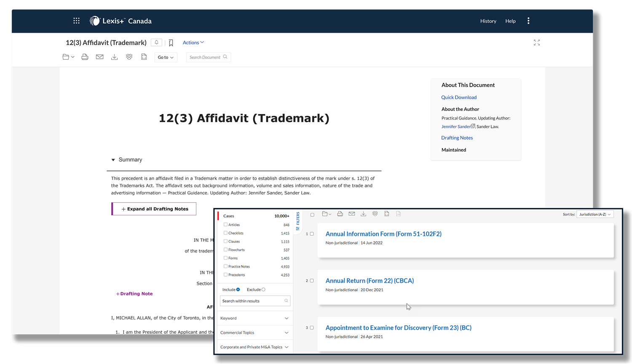Image resolution: width=632 pixels, height=364 pixels.
Task: Open the app grid launcher icon
Action: (x=76, y=21)
